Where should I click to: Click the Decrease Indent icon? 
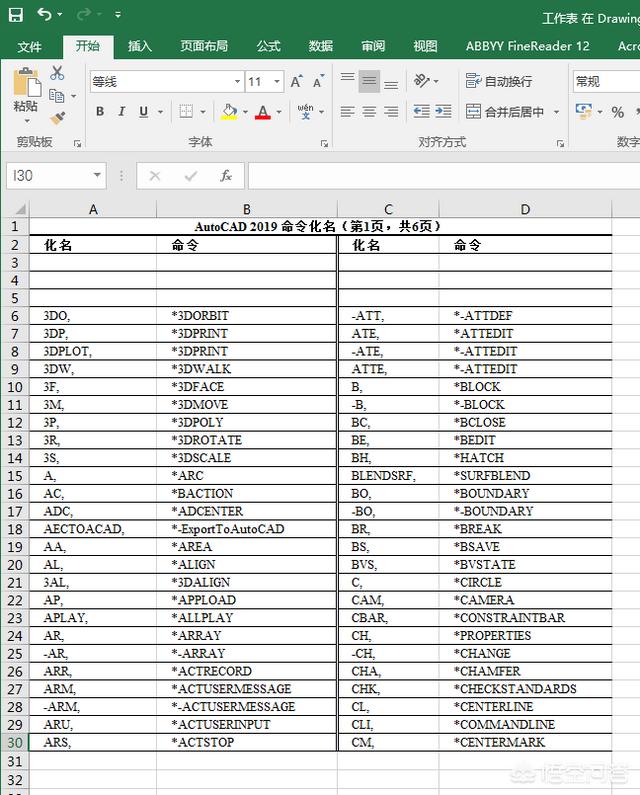point(421,112)
